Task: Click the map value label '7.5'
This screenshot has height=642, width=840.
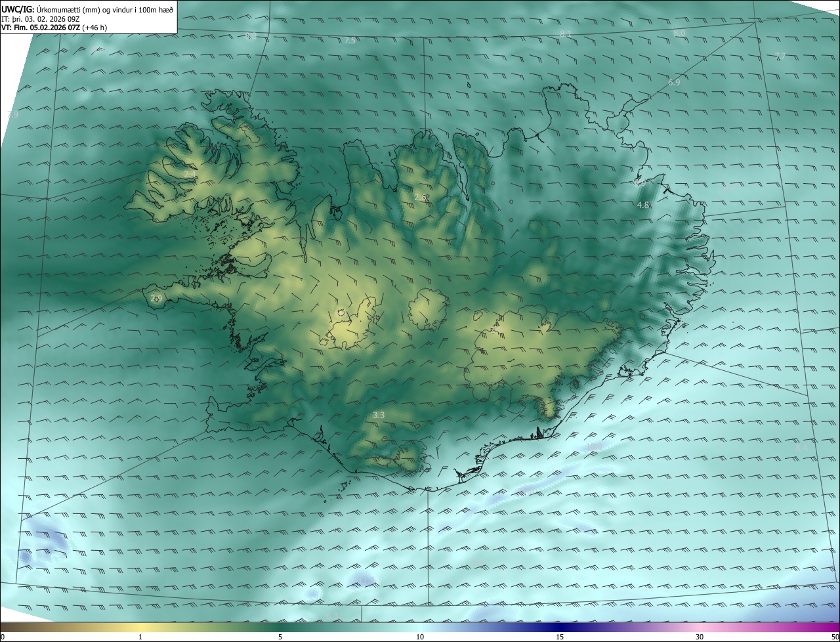Action: click(350, 41)
